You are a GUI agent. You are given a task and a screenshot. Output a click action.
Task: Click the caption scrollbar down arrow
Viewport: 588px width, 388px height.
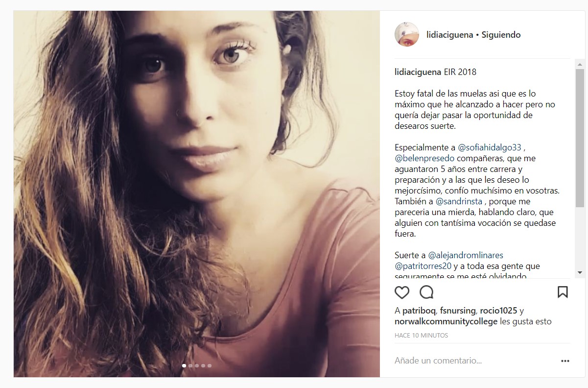tap(580, 272)
